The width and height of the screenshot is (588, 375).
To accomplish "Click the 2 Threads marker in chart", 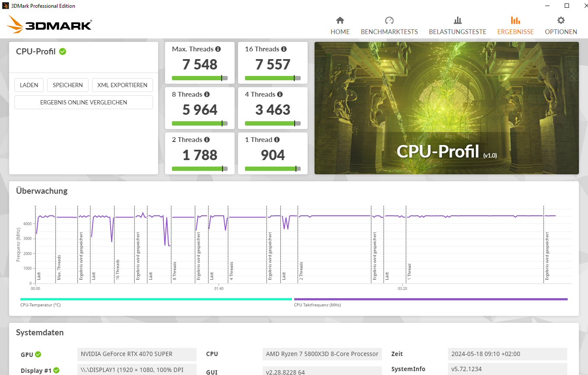I will click(x=301, y=271).
